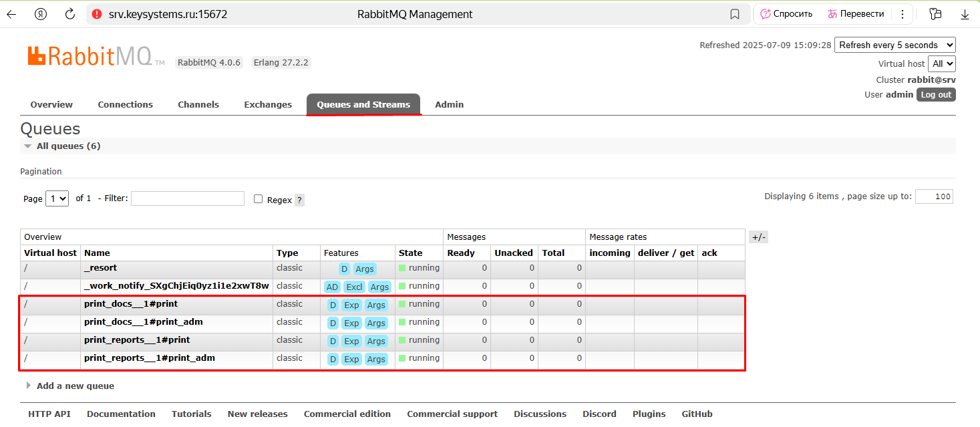The height and width of the screenshot is (427, 980).
Task: Open queue print_docs__1#print
Action: coord(131,304)
